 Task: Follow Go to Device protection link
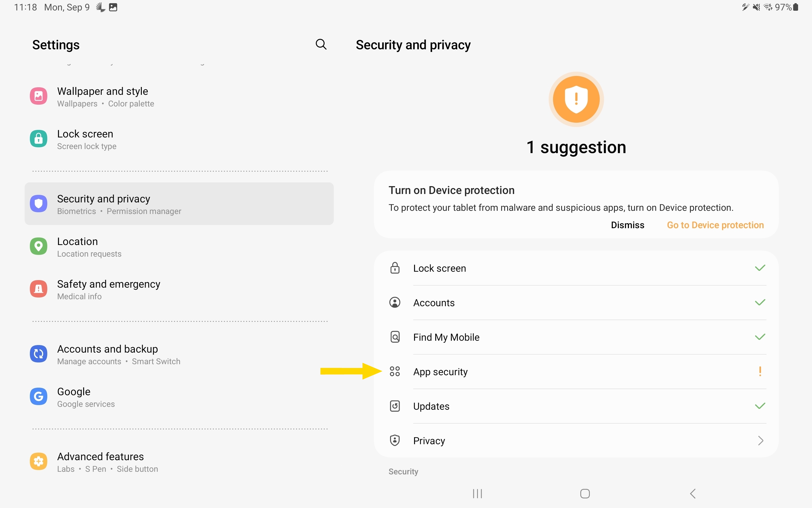tap(715, 225)
